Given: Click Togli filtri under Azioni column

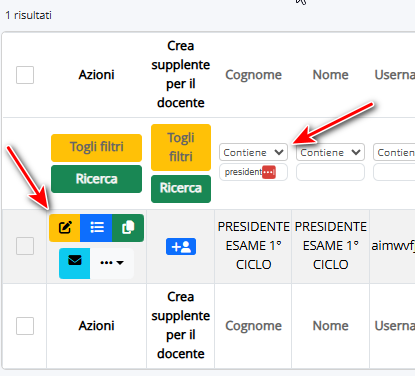Looking at the screenshot, I should pos(96,148).
